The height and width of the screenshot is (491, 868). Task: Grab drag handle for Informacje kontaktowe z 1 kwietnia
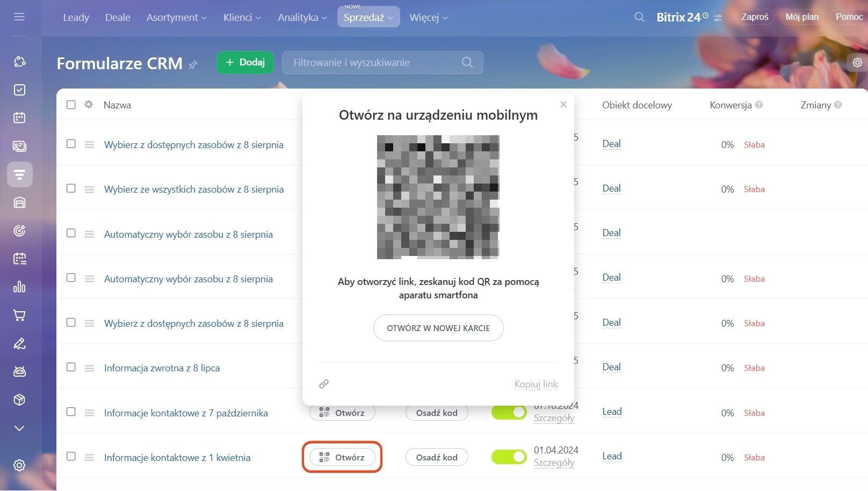coord(89,458)
